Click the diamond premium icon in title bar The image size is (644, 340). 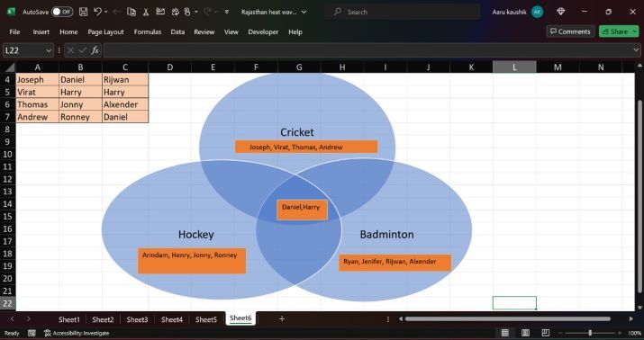[560, 12]
